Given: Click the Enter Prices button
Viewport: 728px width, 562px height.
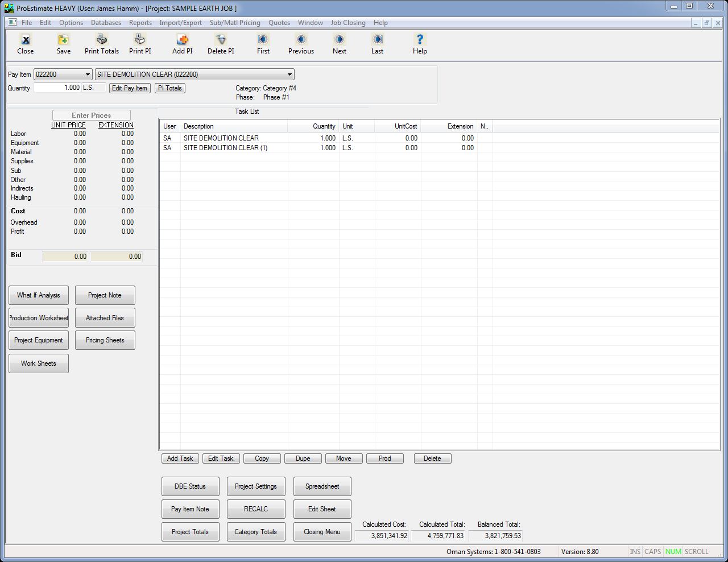Looking at the screenshot, I should [x=92, y=115].
